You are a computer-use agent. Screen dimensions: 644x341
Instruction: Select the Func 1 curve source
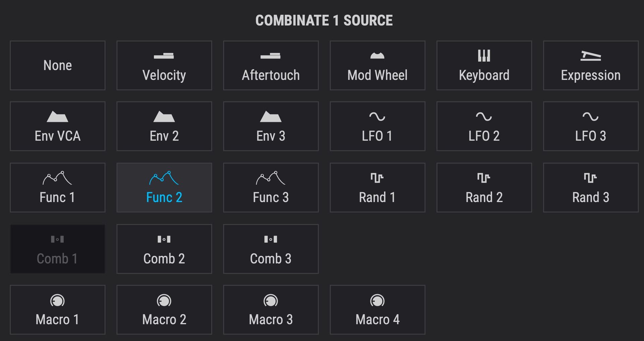[57, 188]
